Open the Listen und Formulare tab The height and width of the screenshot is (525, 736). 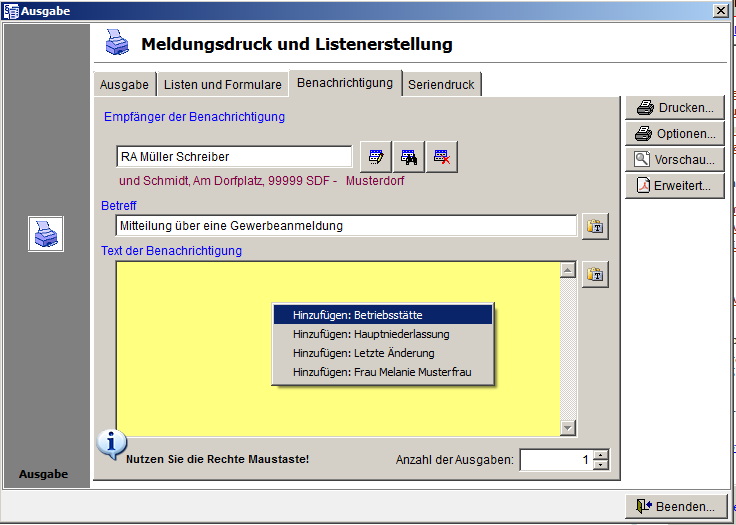[222, 85]
